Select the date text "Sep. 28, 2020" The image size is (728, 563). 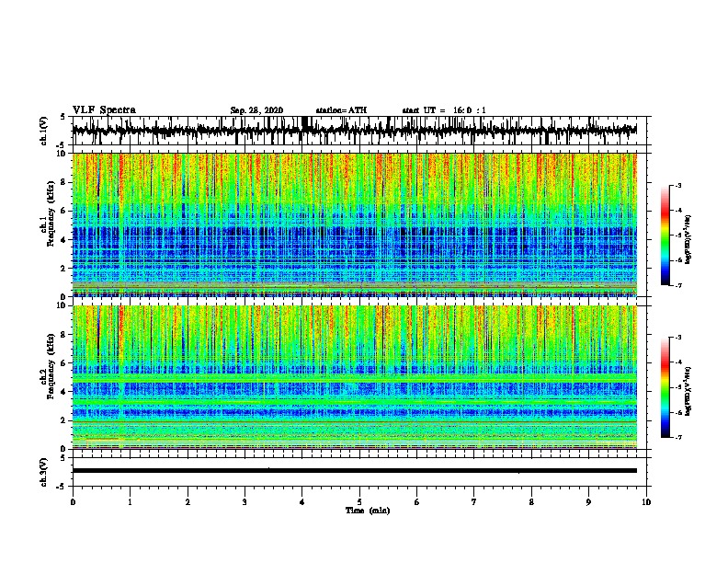tap(256, 110)
